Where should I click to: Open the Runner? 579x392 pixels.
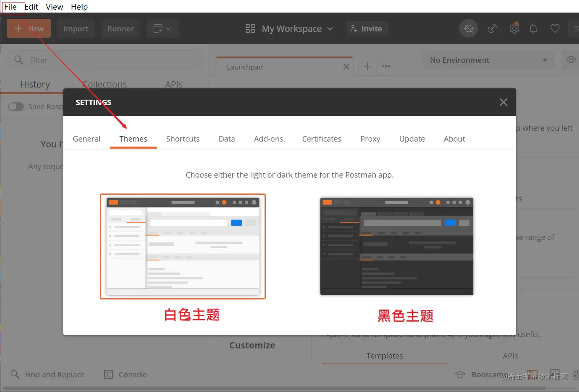(121, 28)
